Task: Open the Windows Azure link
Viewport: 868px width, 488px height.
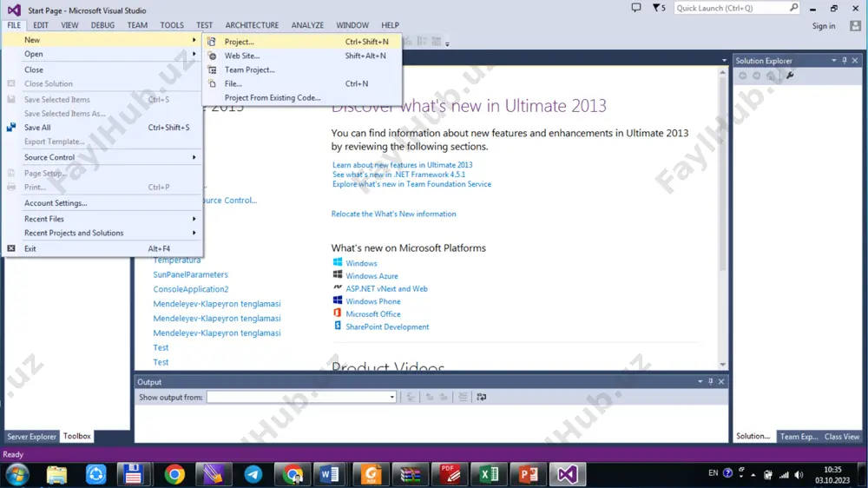Action: (372, 276)
